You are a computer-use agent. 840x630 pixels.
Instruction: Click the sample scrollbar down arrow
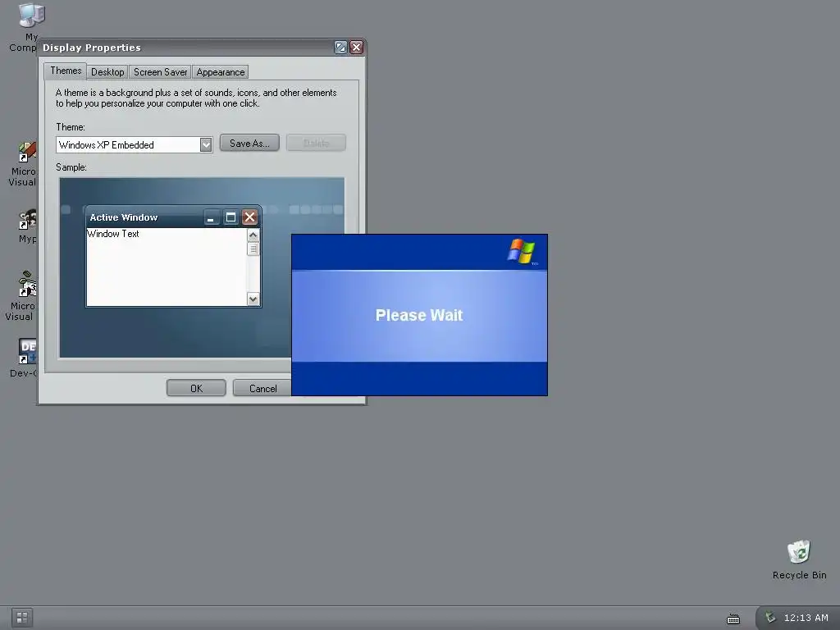253,299
